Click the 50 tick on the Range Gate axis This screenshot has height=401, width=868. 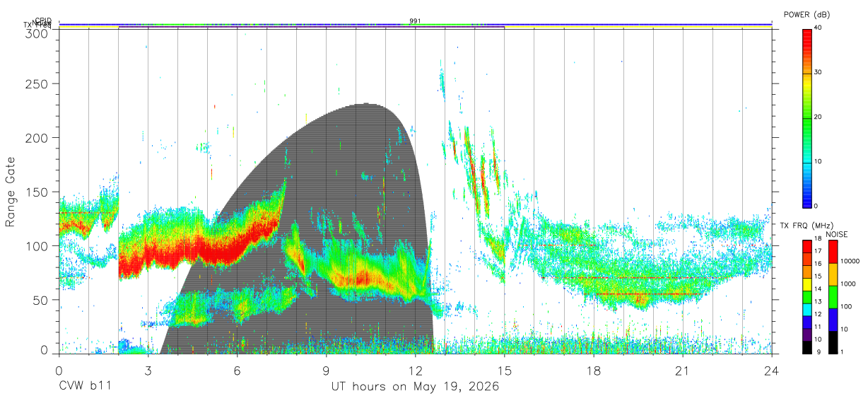[41, 300]
